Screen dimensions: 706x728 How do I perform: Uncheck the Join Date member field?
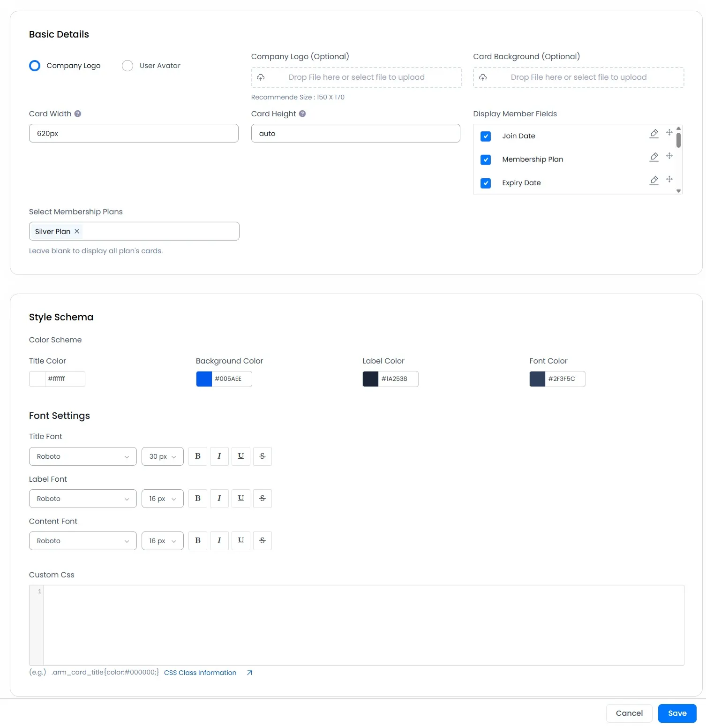point(486,136)
